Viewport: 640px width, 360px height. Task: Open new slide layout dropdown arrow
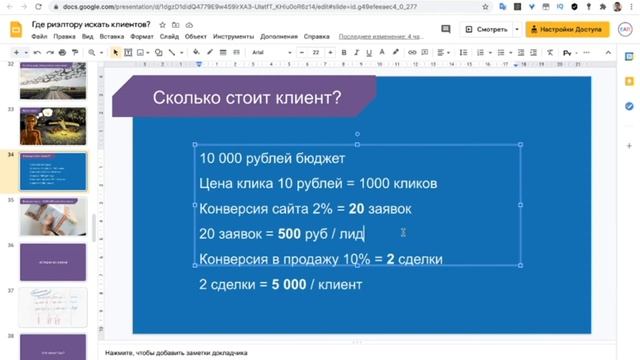pos(26,53)
